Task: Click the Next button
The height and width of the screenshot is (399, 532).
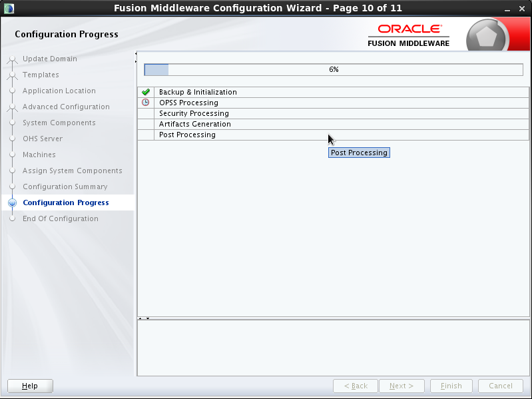Action: tap(401, 386)
